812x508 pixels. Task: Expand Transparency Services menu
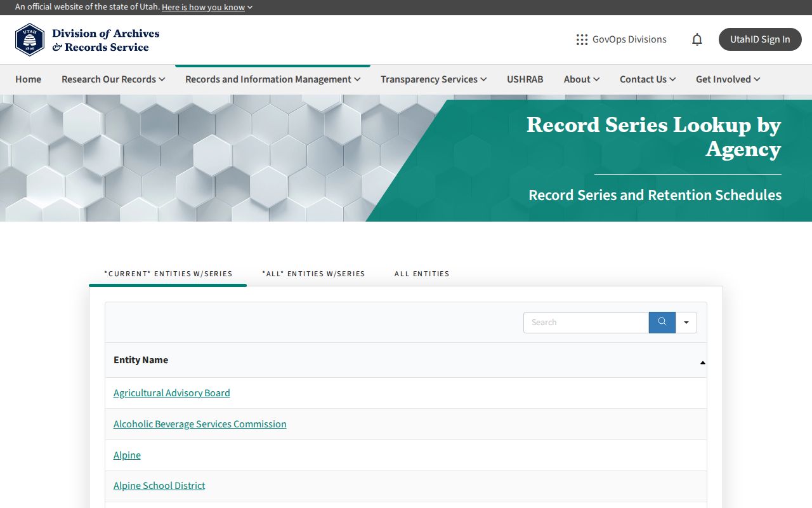434,79
